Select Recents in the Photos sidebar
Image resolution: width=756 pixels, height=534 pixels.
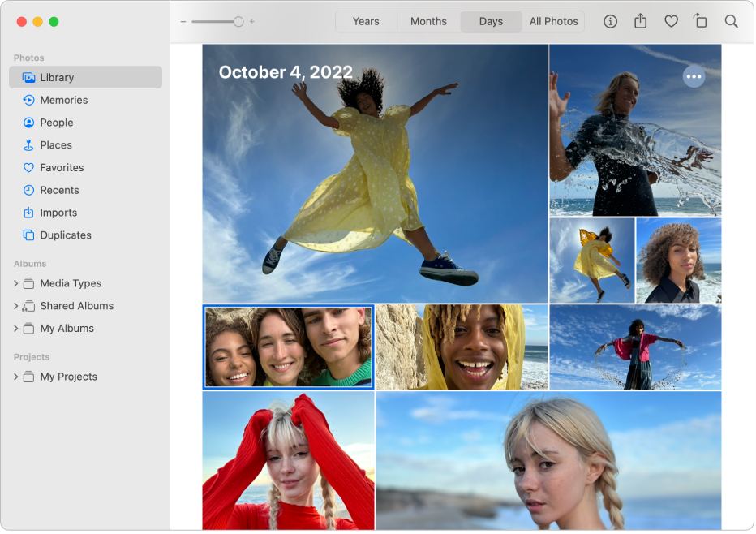(x=58, y=190)
